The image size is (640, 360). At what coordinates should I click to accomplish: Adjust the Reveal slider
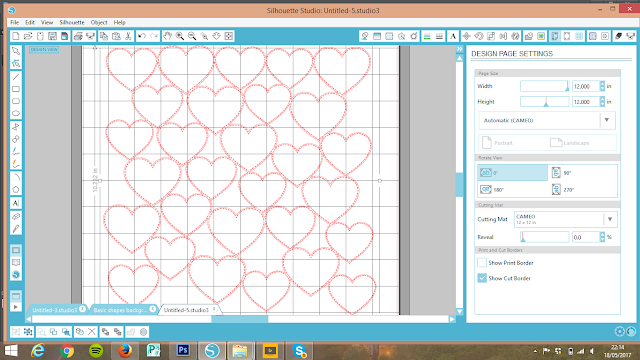544,237
